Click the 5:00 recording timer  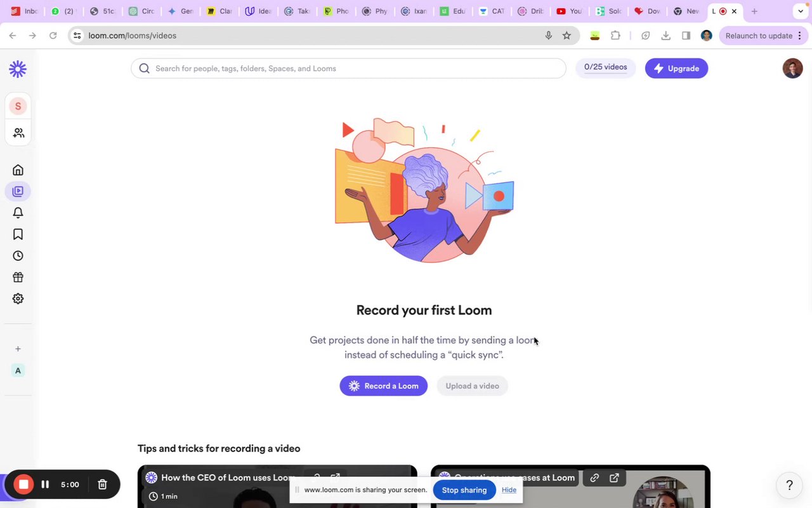pos(70,485)
